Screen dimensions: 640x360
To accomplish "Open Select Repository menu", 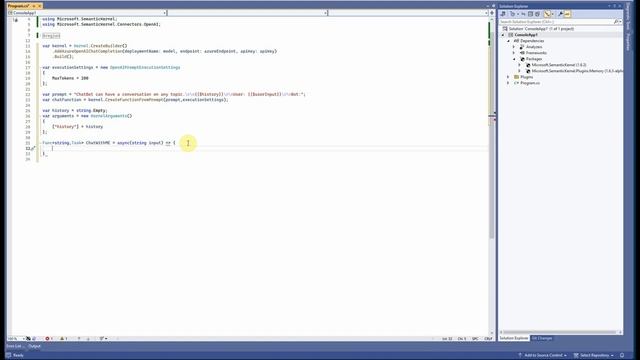I will pyautogui.click(x=594, y=355).
